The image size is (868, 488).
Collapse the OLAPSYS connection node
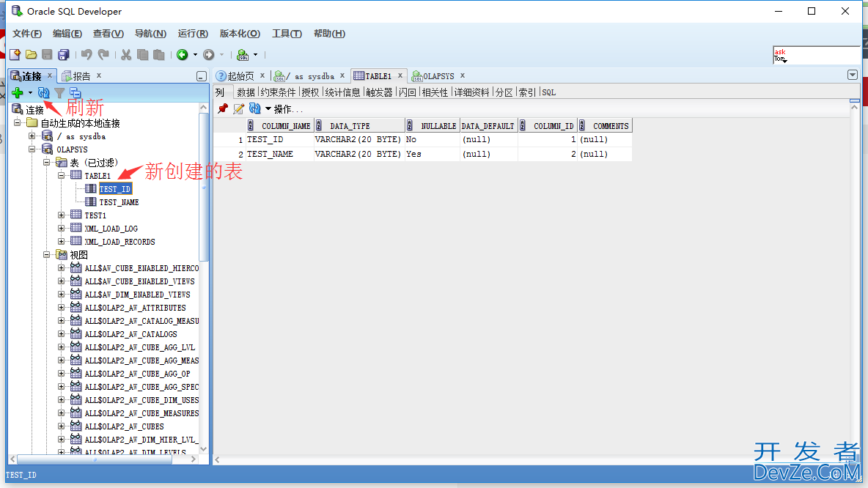(32, 149)
